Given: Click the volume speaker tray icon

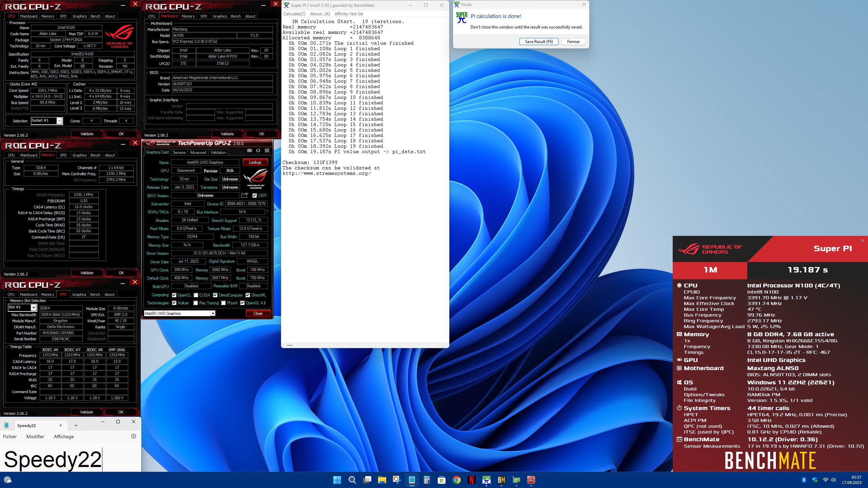Looking at the screenshot, I should (834, 480).
